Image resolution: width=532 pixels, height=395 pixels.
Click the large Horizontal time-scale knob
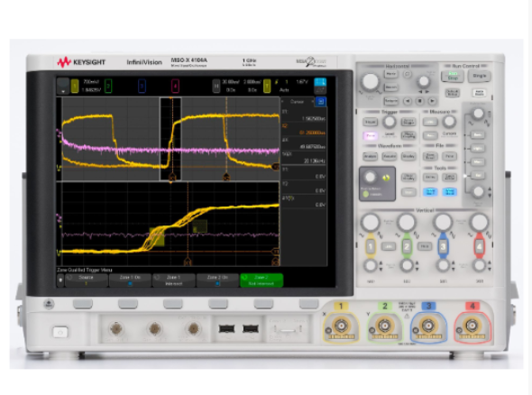pos(371,81)
